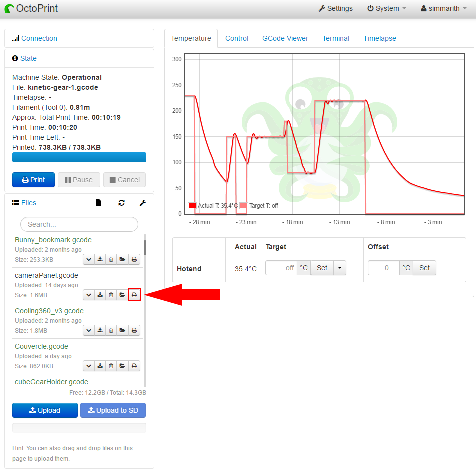Open the System dropdown menu
The image size is (476, 470).
(x=386, y=9)
